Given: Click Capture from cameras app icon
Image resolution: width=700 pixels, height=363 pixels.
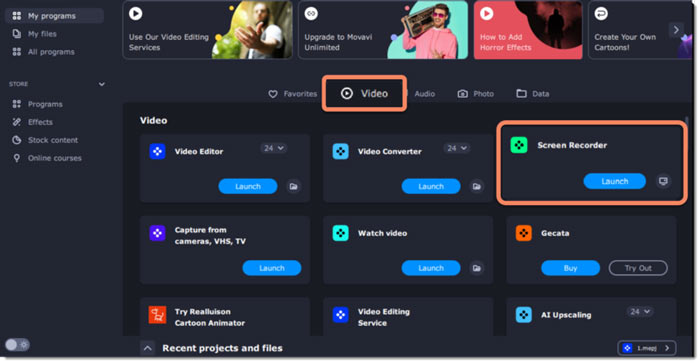Looking at the screenshot, I should [157, 233].
